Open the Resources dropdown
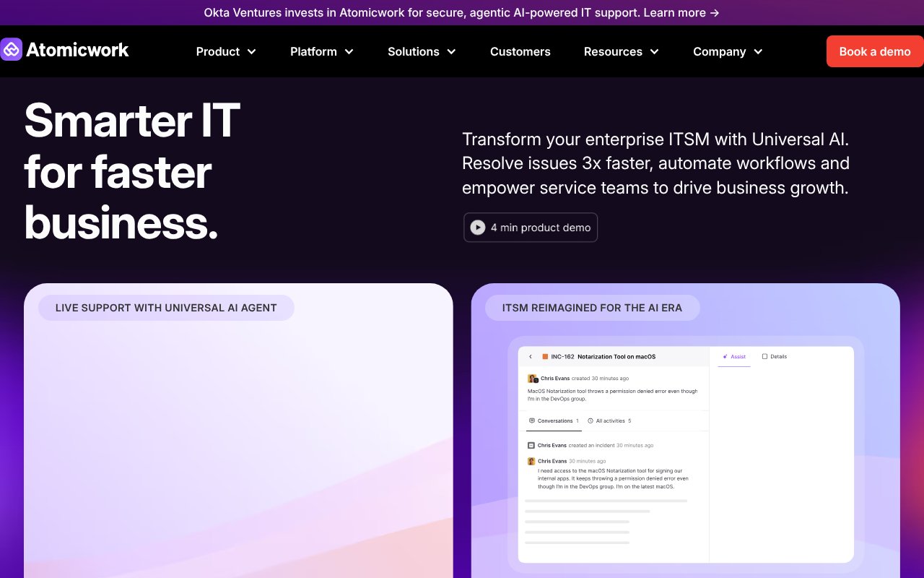 [621, 51]
